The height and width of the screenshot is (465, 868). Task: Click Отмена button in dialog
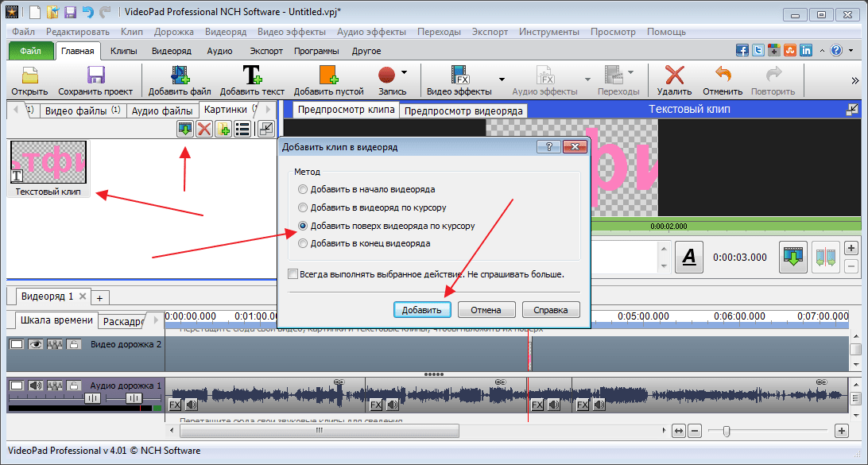[486, 310]
